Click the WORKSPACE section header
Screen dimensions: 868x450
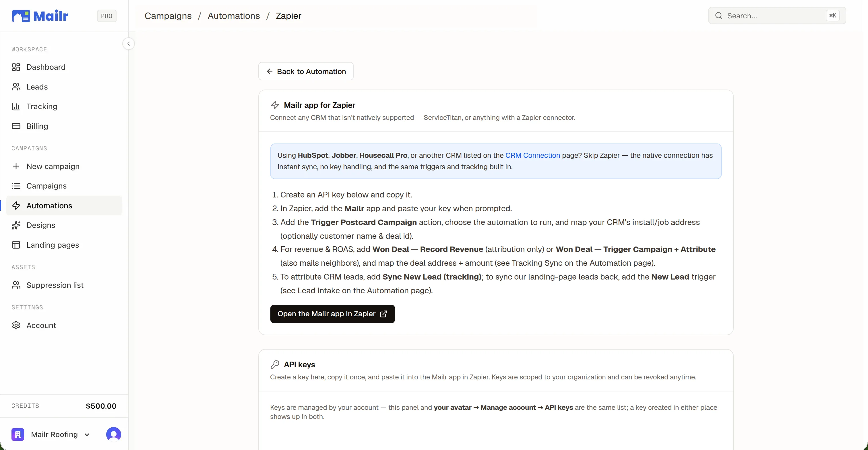(x=29, y=49)
